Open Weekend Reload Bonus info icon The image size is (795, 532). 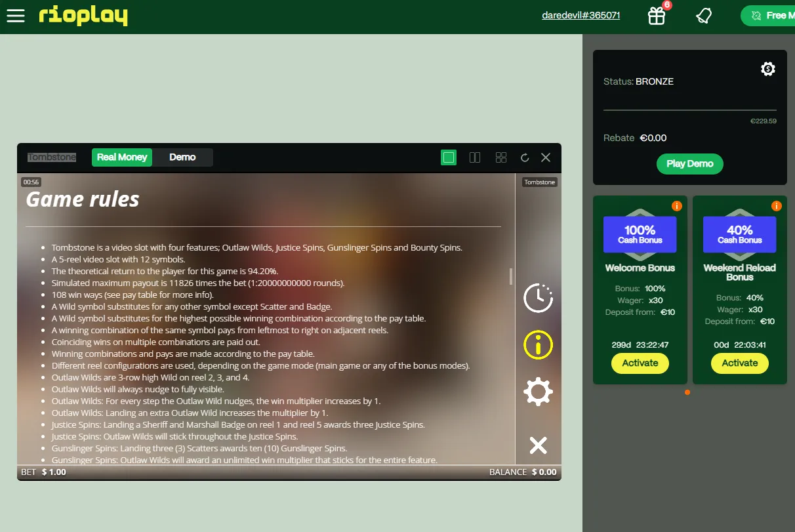point(777,206)
